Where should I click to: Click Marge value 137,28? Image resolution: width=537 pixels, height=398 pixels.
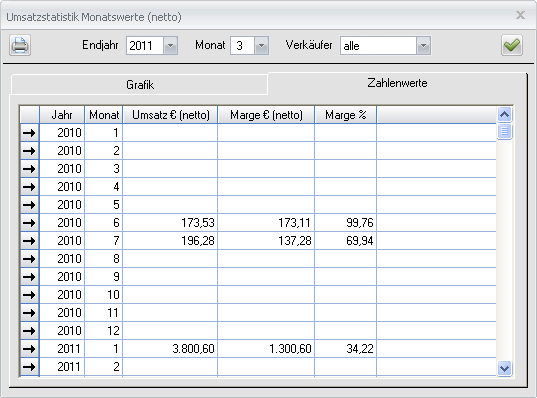pyautogui.click(x=295, y=241)
